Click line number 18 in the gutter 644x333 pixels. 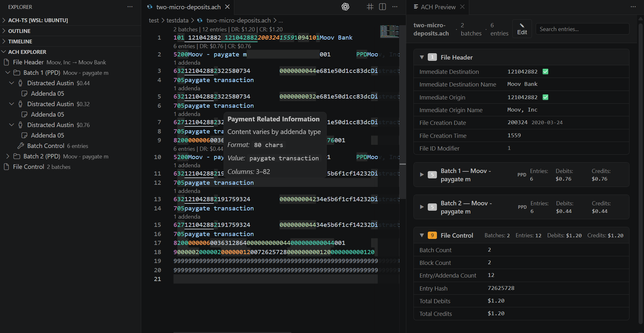(x=157, y=252)
